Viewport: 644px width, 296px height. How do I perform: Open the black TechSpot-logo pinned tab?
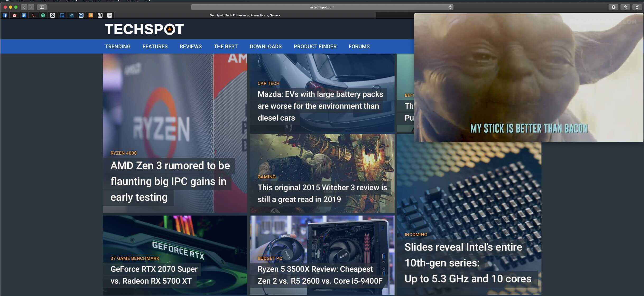coord(53,15)
